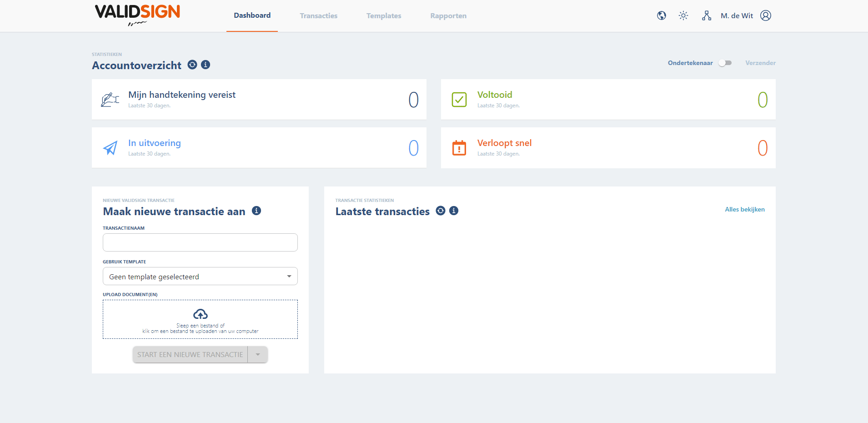Open the user profile avatar icon

point(766,15)
